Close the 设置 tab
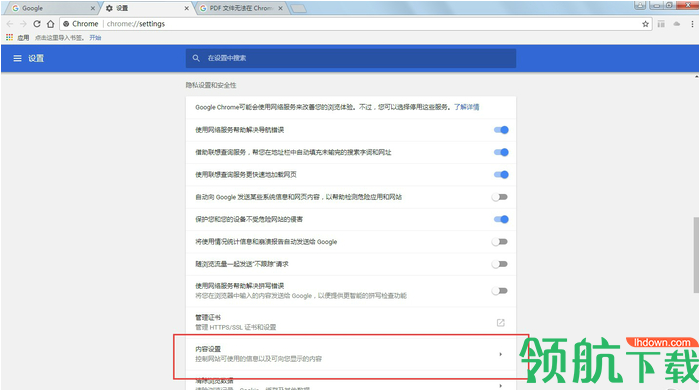Image resolution: width=699 pixels, height=390 pixels. click(x=186, y=8)
